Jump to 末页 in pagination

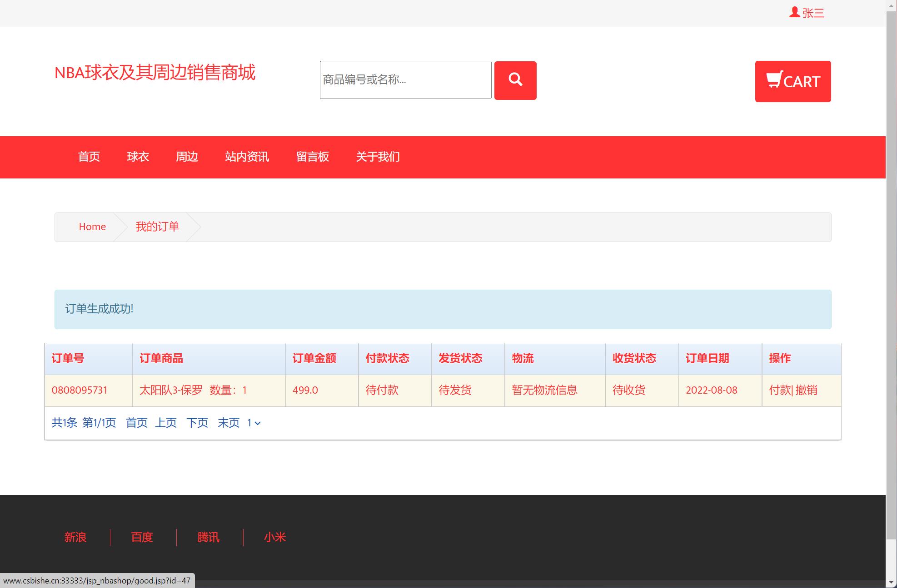(229, 423)
